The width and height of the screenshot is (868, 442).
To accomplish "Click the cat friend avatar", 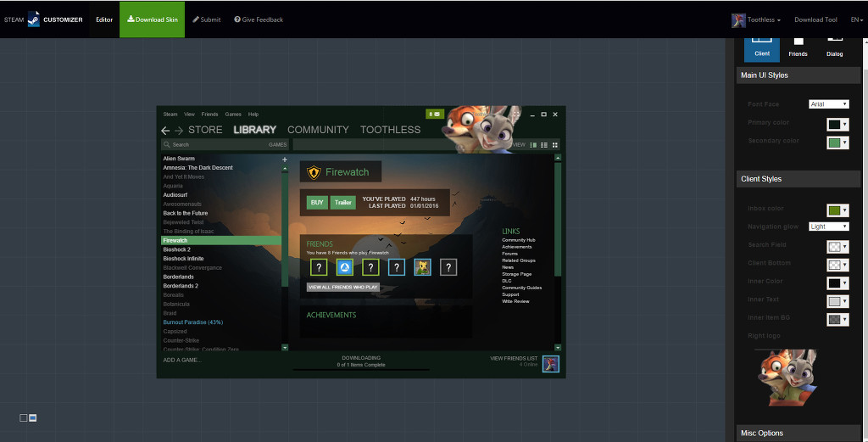I will pos(422,267).
